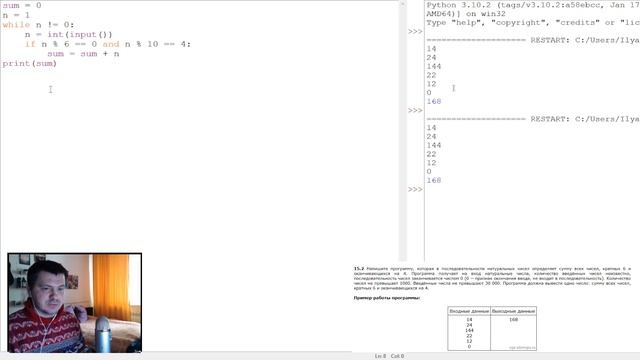The height and width of the screenshot is (360, 640).
Task: Click the editor's vertical scrollbar
Action: [x=402, y=131]
